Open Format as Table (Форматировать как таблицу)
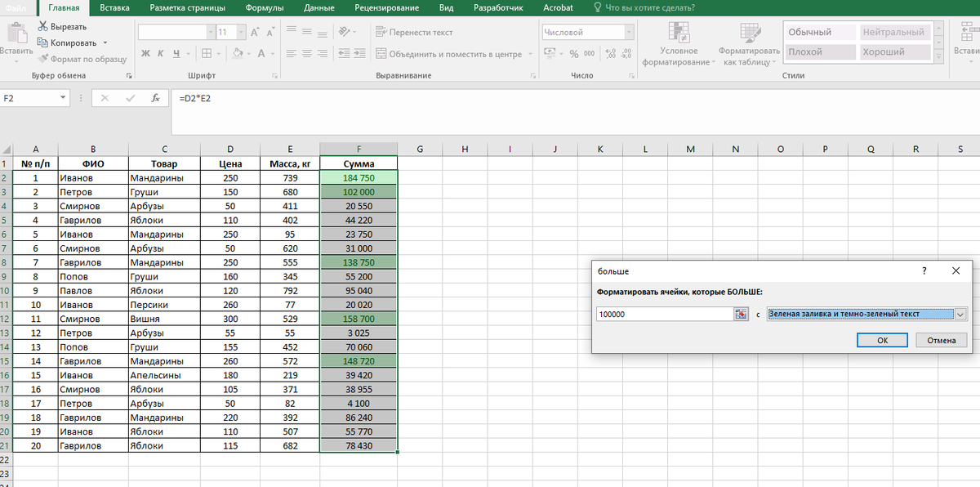 pos(750,43)
